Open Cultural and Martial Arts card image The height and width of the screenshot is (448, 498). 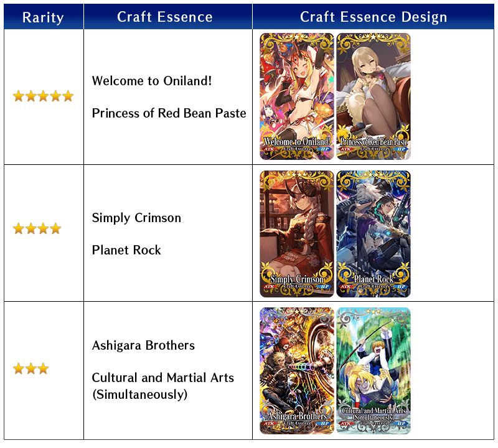[374, 371]
